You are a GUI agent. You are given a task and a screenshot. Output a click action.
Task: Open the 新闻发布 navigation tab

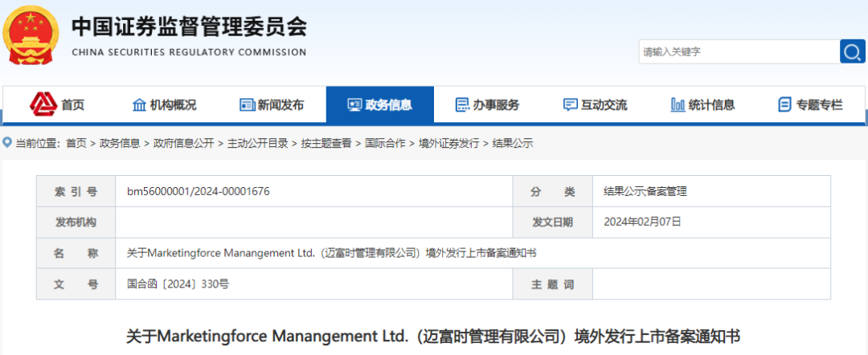272,104
